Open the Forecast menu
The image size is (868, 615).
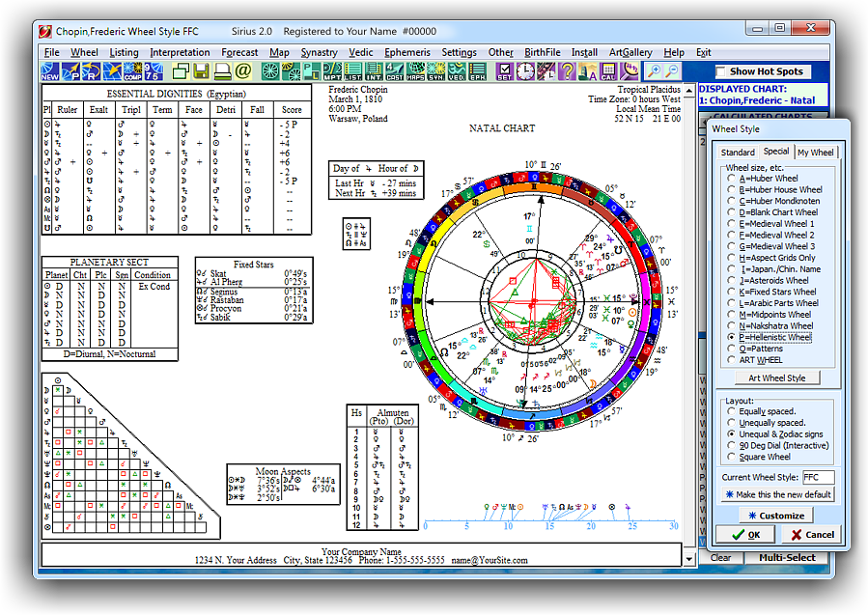click(239, 52)
